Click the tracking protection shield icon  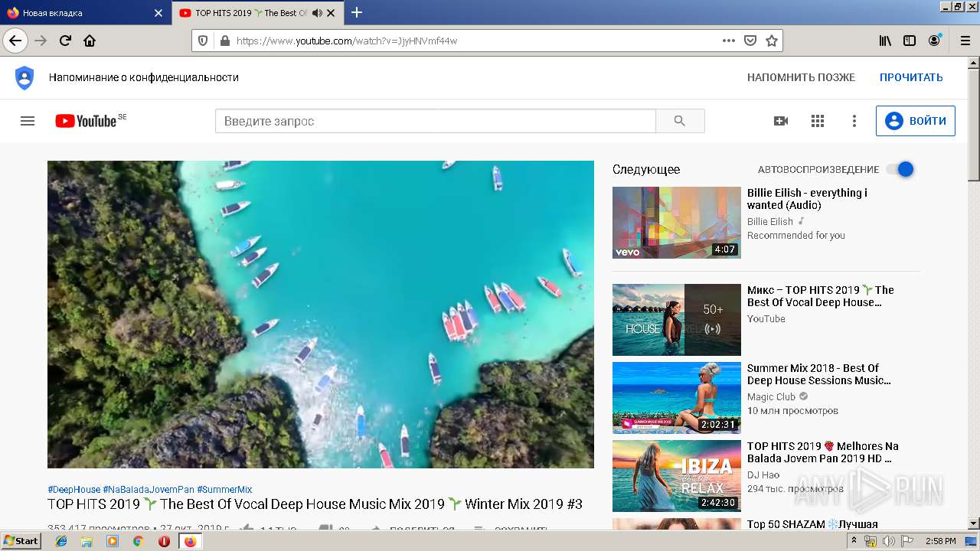[203, 41]
